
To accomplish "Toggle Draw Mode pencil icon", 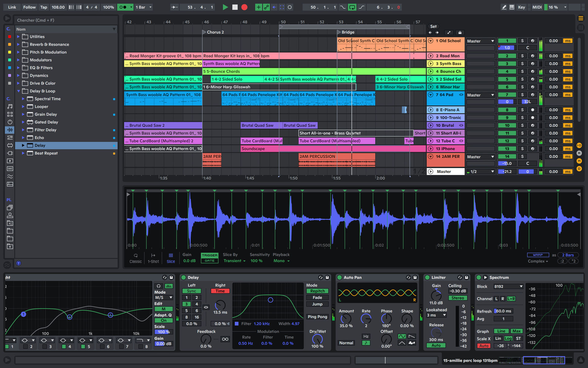I will (x=504, y=7).
